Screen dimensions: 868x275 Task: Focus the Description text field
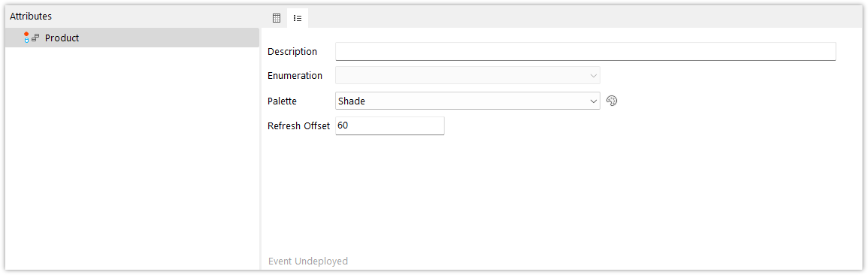click(x=585, y=51)
